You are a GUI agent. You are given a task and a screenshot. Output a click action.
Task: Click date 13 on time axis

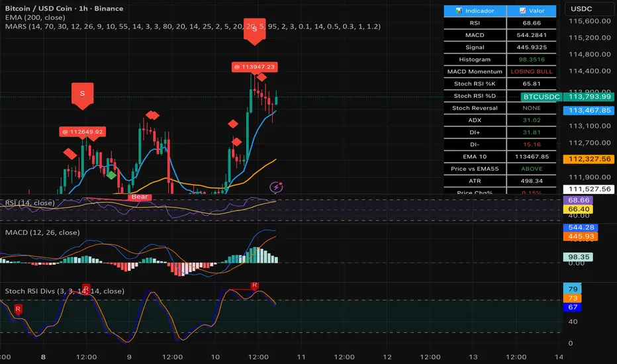(x=473, y=357)
